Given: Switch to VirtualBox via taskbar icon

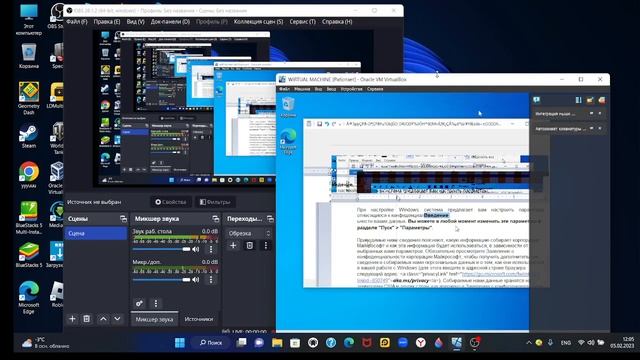Looking at the screenshot, I should [x=456, y=342].
